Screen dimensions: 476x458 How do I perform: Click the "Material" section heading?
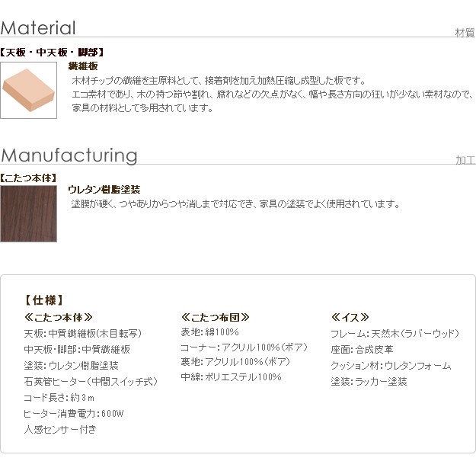(38, 28)
